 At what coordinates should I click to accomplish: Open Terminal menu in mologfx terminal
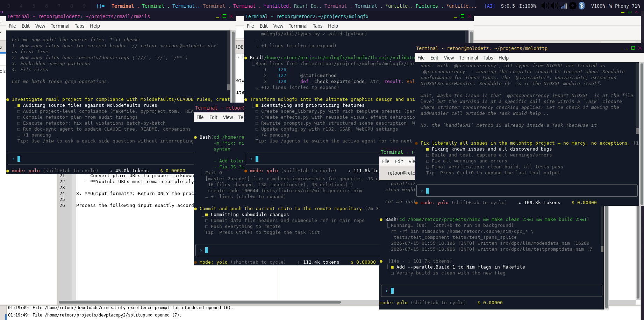click(298, 26)
